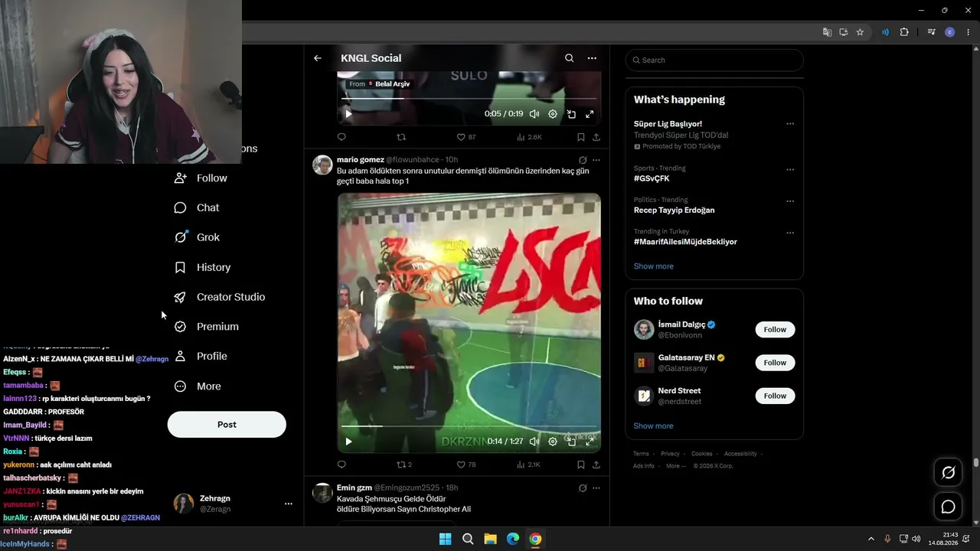Go back using the arrow beside KNGL Social

tap(318, 58)
